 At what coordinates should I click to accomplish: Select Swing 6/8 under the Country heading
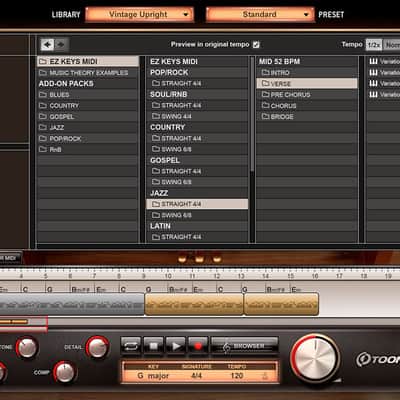tap(197, 149)
